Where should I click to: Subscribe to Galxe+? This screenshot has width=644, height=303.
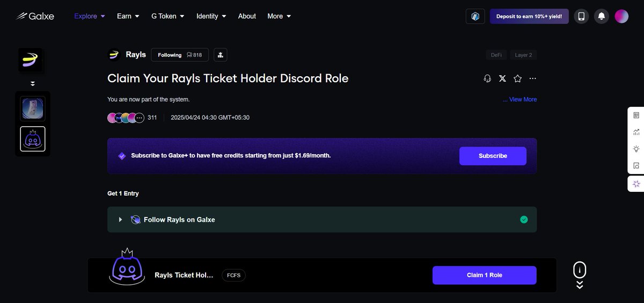[493, 156]
